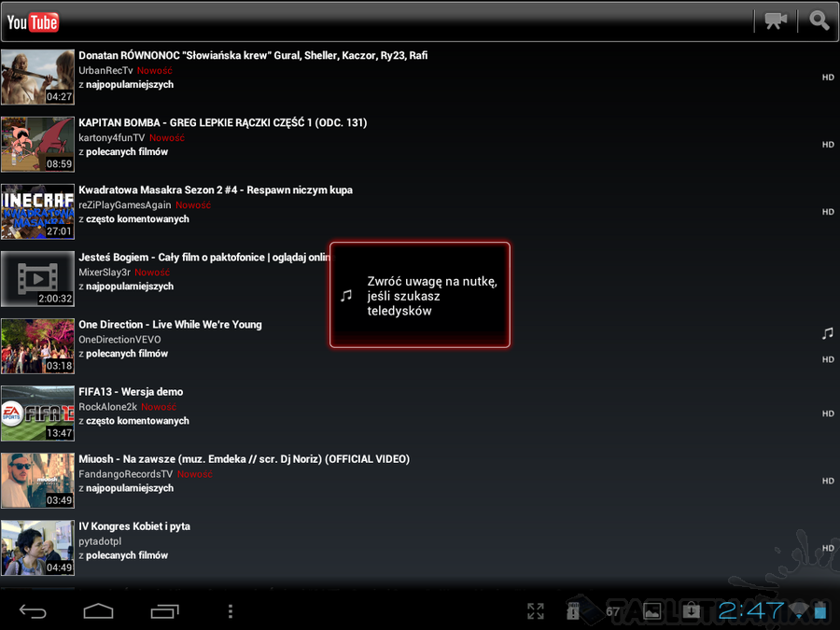Viewport: 840px width, 630px height.
Task: Tap the HD badge on One Direction row
Action: point(828,359)
